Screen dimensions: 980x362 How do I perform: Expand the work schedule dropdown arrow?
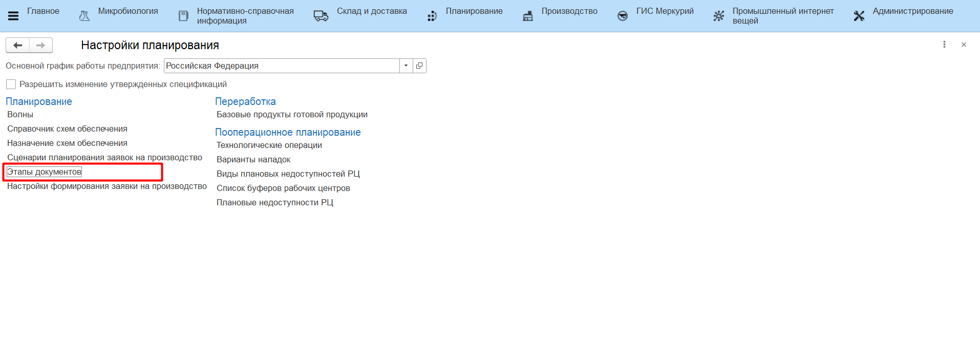tap(406, 66)
